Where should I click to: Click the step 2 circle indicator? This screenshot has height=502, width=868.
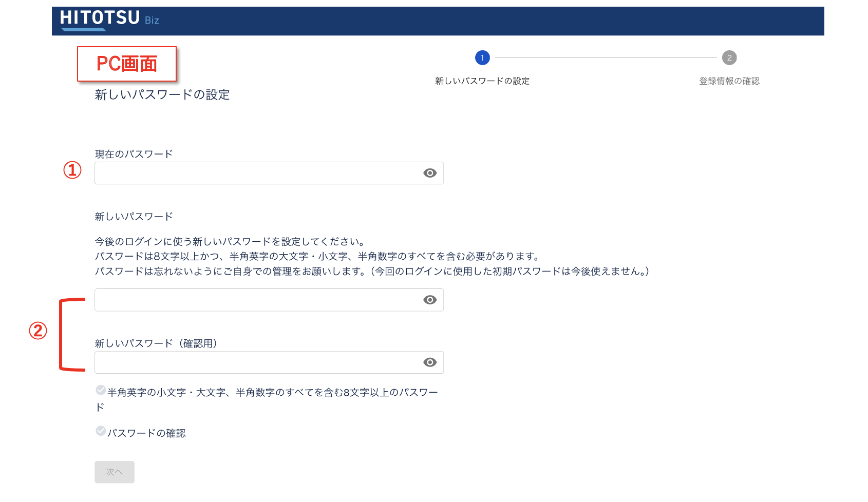click(x=729, y=57)
